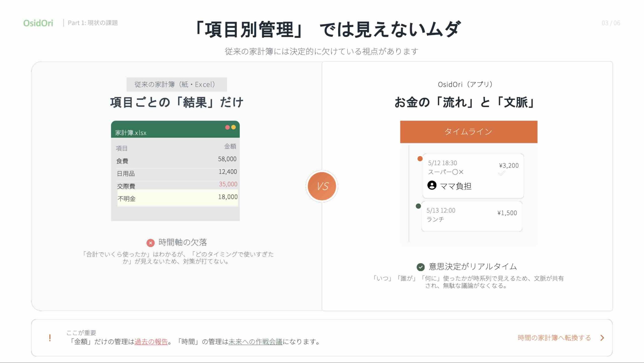Click the red X icon beside 時間軸の欠落
Screen dimensions: 644x363
(x=150, y=243)
